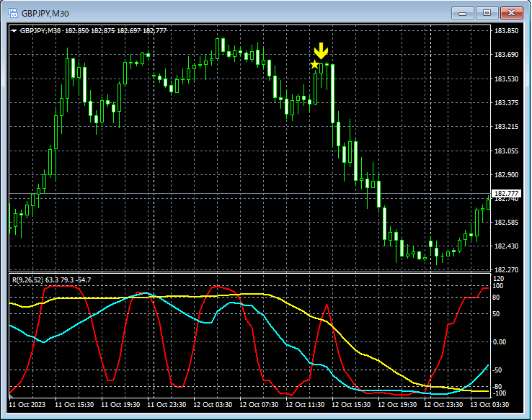Click the indicator scale value 0.00
532x420 pixels.
(500, 342)
